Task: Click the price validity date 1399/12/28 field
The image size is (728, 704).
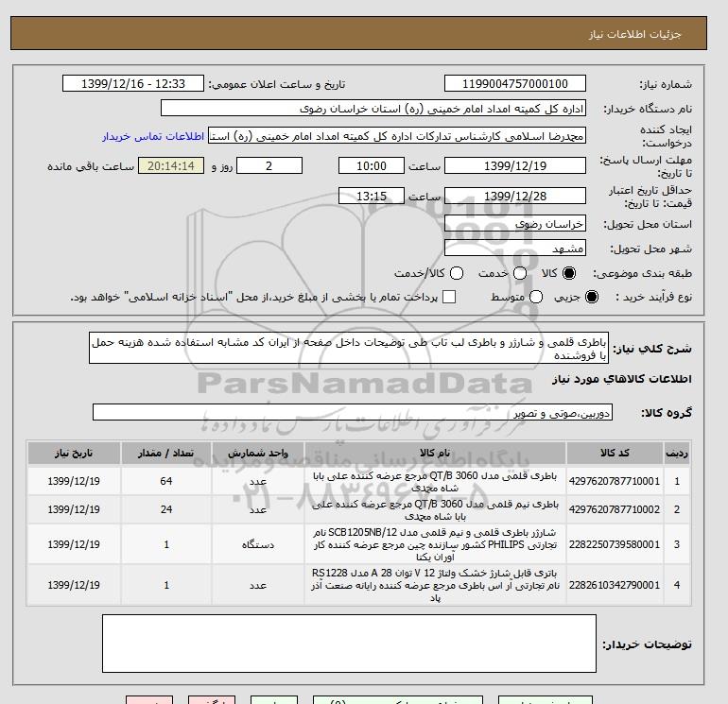Action: [x=515, y=196]
